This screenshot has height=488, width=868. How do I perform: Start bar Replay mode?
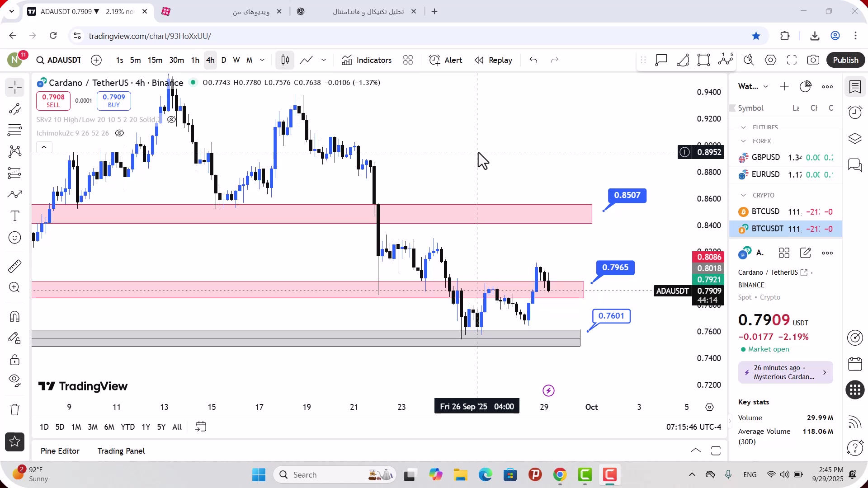coord(493,60)
